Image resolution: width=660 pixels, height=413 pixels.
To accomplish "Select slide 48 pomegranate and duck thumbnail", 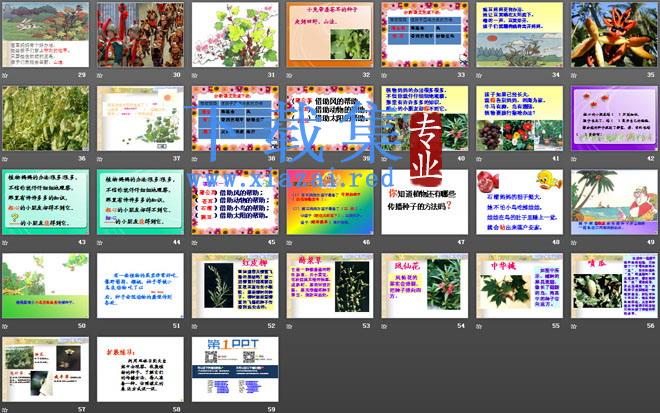I will click(x=519, y=202).
